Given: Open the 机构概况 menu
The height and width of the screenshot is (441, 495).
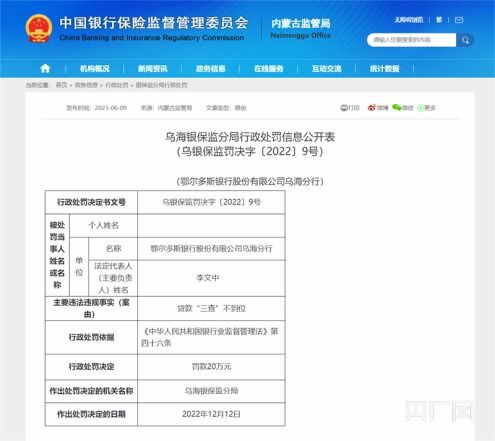Looking at the screenshot, I should pos(95,69).
